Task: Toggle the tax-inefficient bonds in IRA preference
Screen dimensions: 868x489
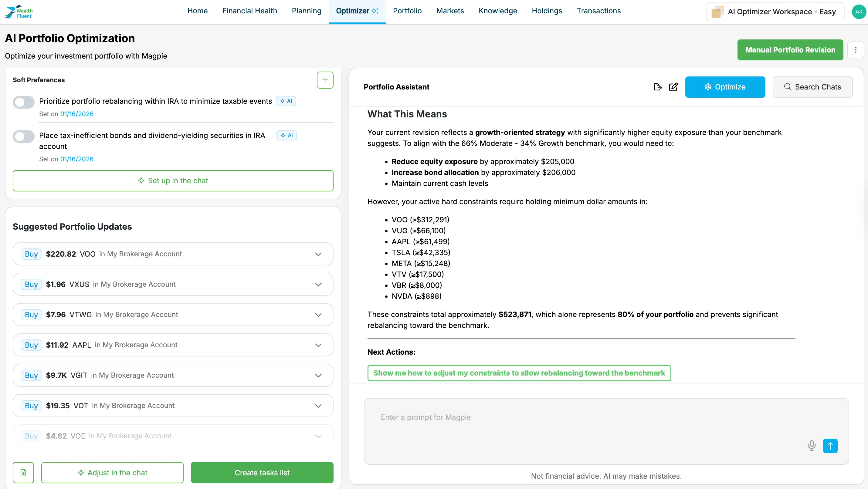Action: (x=24, y=136)
